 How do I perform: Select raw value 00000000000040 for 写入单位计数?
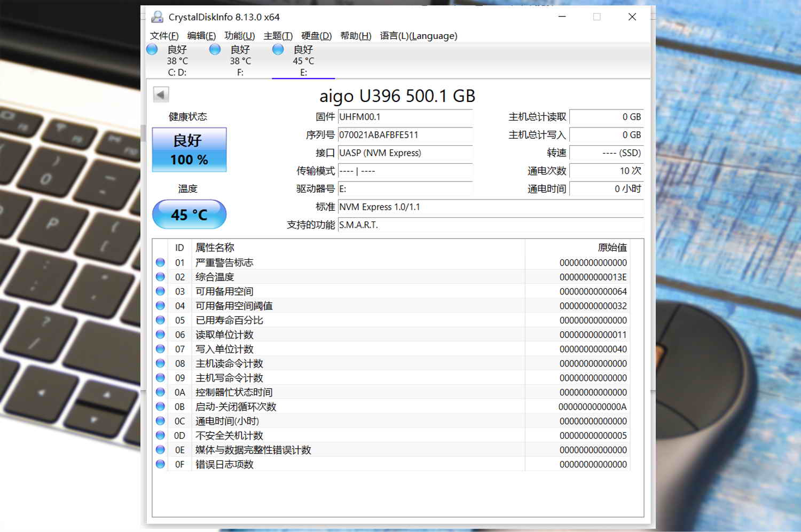[x=593, y=349]
